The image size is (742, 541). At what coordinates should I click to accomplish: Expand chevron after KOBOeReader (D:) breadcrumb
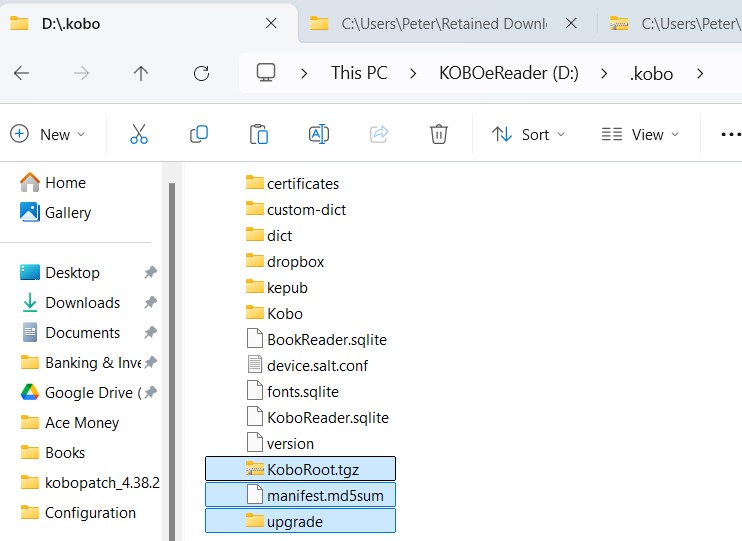[x=604, y=73]
